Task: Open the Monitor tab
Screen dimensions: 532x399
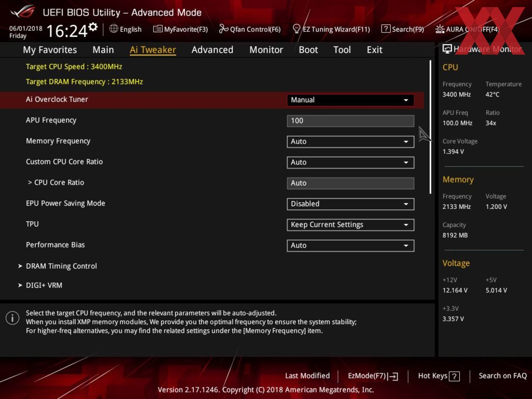Action: pos(266,50)
